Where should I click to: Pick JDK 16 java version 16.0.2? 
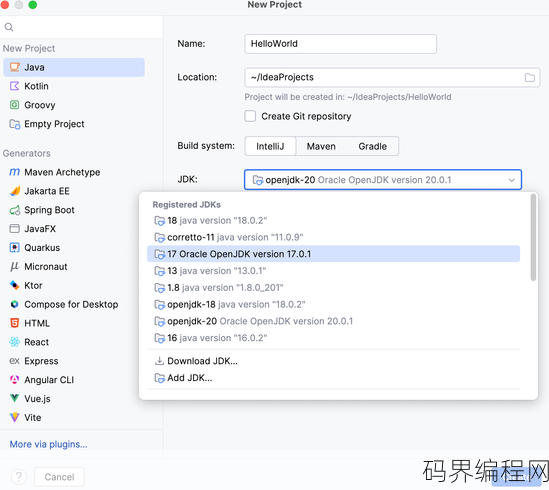pos(333,338)
